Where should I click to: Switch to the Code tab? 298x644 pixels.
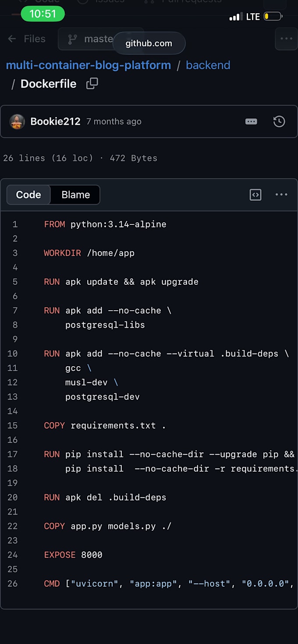[x=28, y=195]
